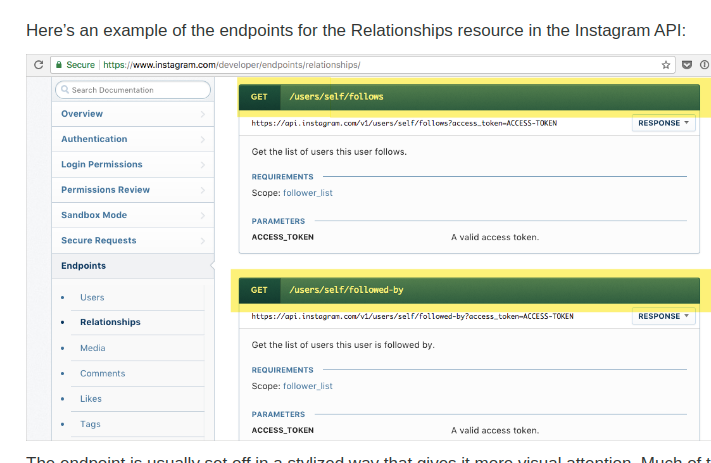This screenshot has width=711, height=463.
Task: Click the follows API URL with access_token
Action: [404, 123]
